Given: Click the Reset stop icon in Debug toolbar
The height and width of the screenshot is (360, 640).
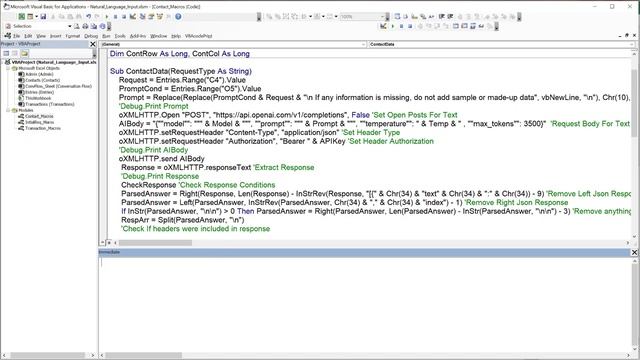Looking at the screenshot, I should (410, 26).
